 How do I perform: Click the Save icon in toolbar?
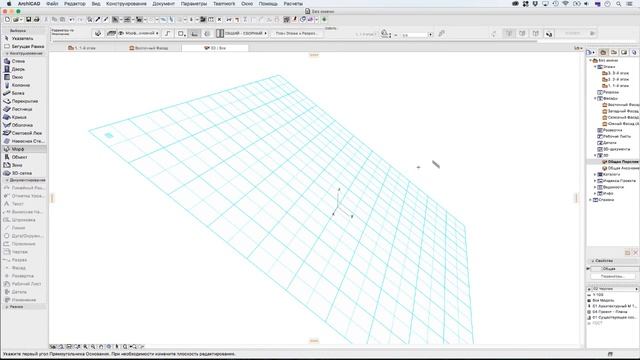pos(29,19)
